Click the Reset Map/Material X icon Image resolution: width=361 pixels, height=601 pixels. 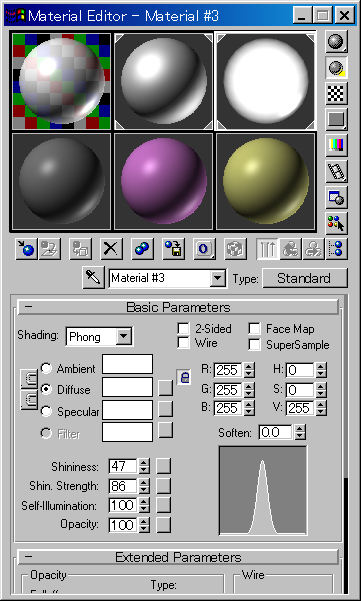point(111,249)
